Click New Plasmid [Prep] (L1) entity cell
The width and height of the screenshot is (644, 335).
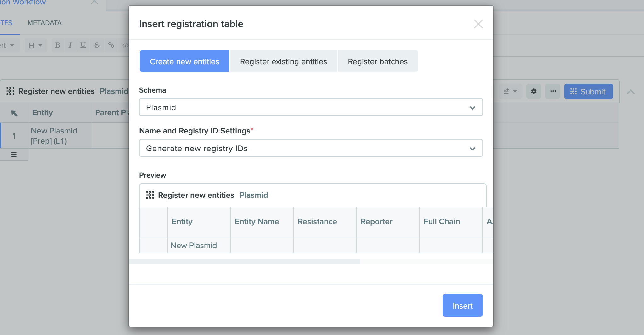(59, 135)
